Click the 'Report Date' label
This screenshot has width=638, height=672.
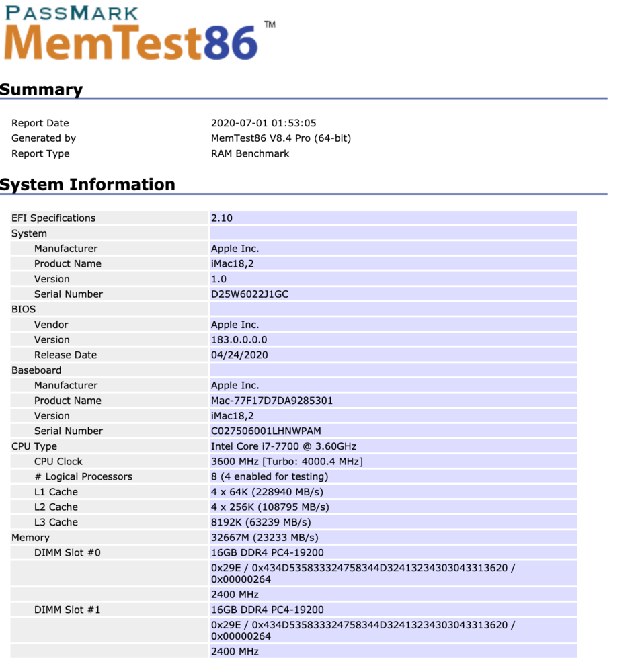pyautogui.click(x=40, y=123)
